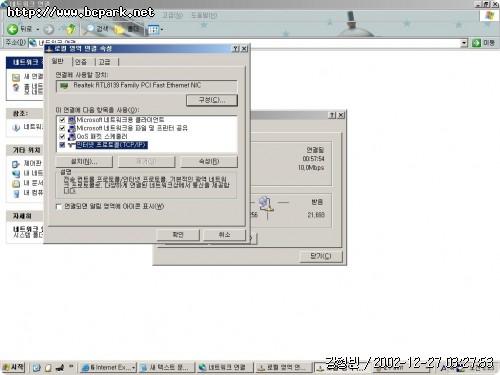Switch to 네트워크 연결 taskbar button

click(x=225, y=368)
